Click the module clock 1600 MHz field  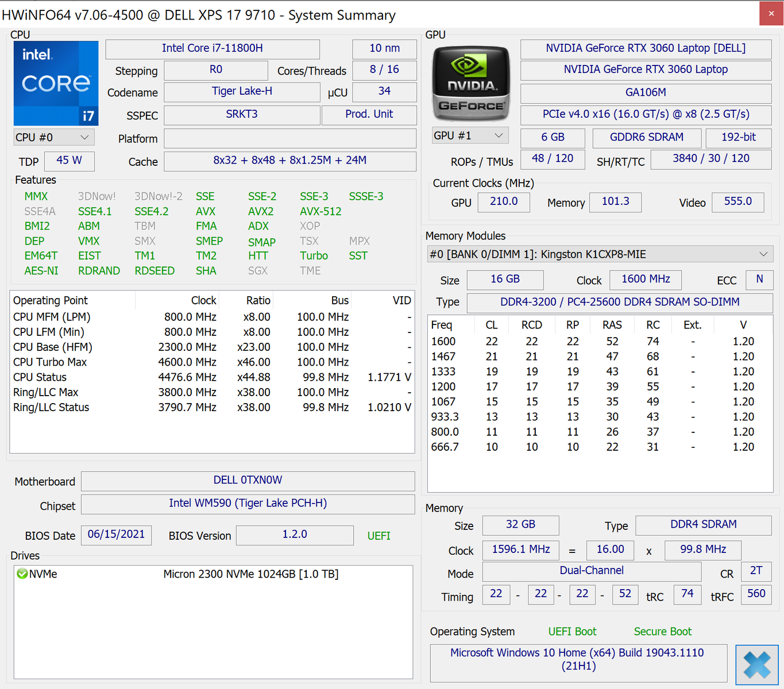click(646, 280)
